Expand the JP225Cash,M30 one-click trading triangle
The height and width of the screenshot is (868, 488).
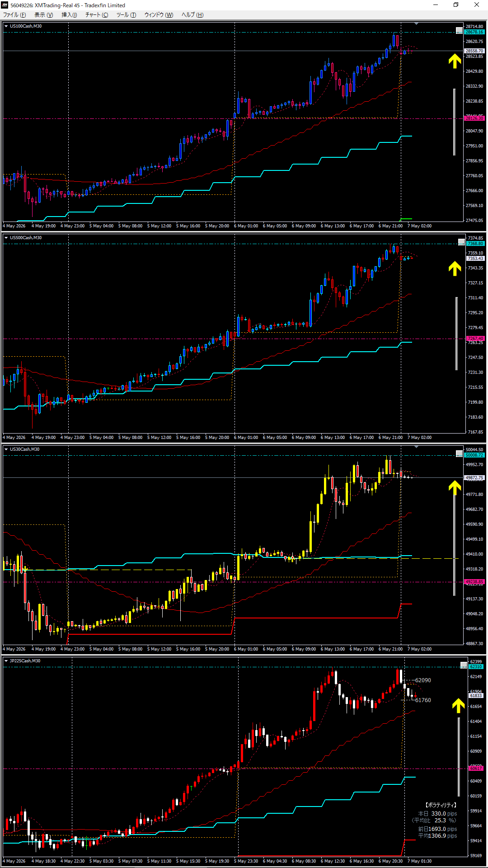(6, 661)
